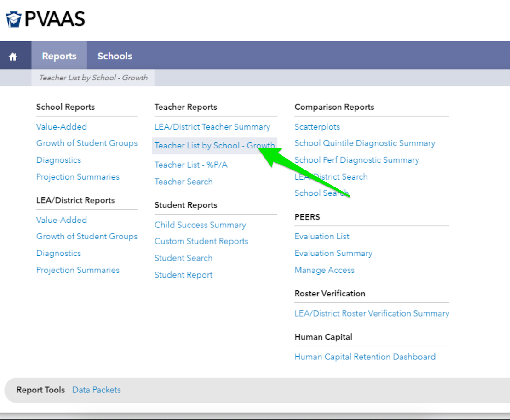
Task: Open LEA/District Roster Verification Summary
Action: click(372, 313)
